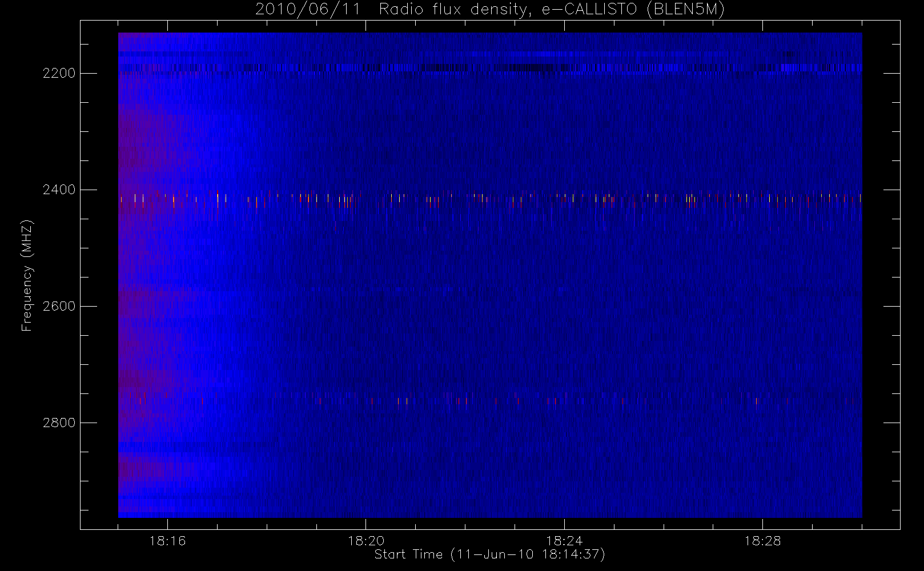The height and width of the screenshot is (571, 924).
Task: Select the 2200 frequency tick label
Action: click(59, 74)
